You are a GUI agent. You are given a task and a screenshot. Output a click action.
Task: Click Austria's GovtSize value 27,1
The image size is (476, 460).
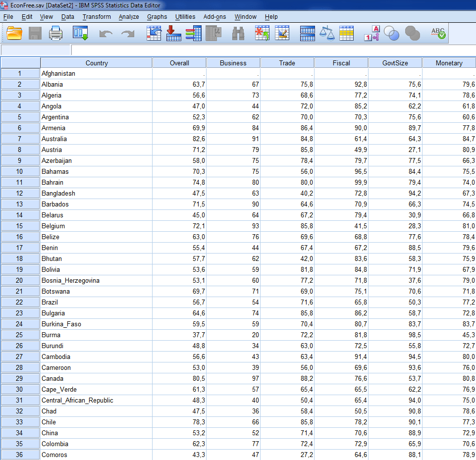pos(395,150)
